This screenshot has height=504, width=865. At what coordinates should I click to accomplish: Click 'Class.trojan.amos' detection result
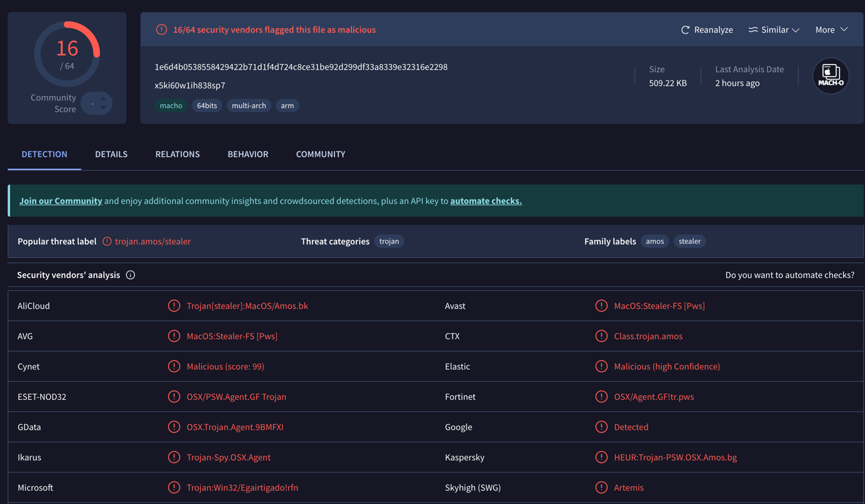click(x=648, y=336)
